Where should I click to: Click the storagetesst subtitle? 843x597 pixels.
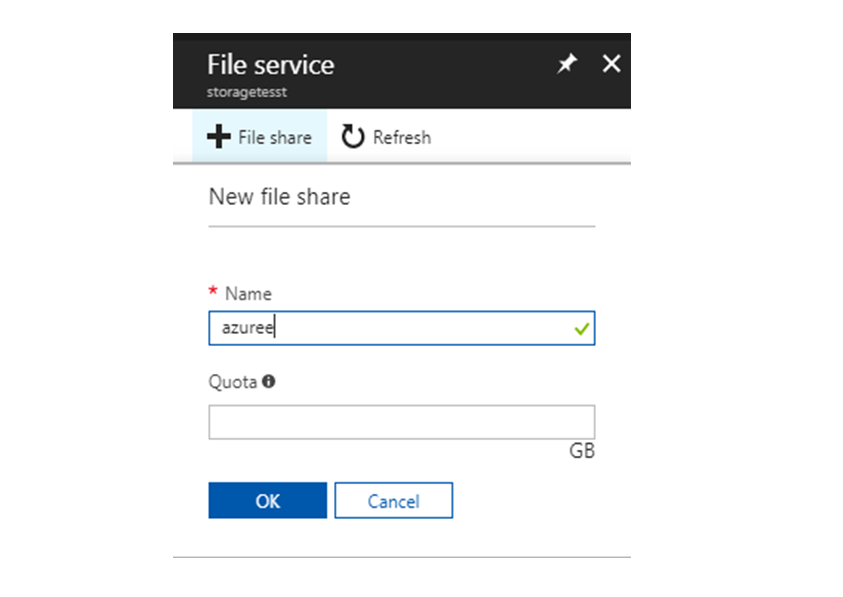coord(246,92)
